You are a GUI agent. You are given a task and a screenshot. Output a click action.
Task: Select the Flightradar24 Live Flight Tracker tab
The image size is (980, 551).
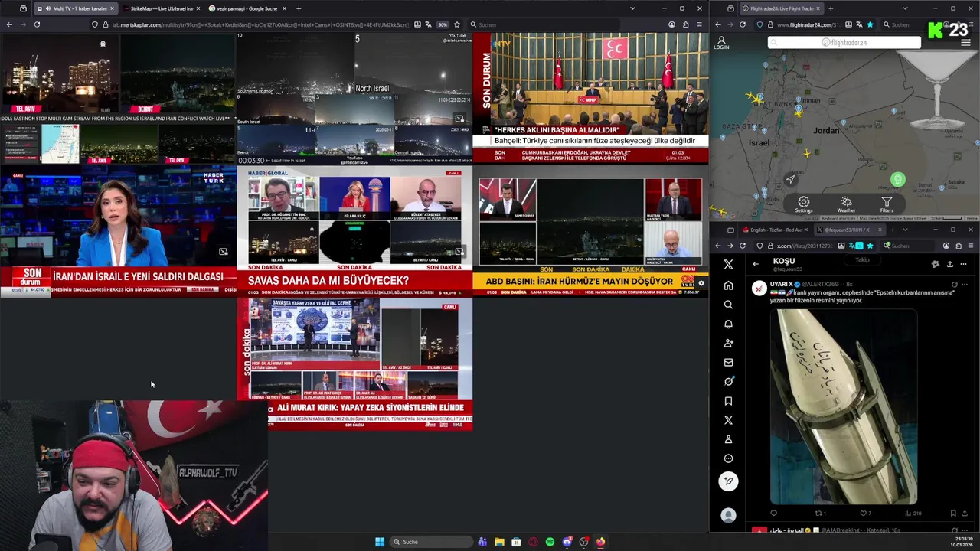coord(782,8)
